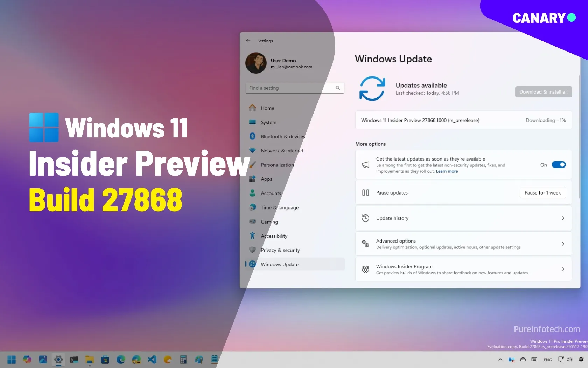The height and width of the screenshot is (368, 588).
Task: Open Network & internet settings
Action: (295, 151)
